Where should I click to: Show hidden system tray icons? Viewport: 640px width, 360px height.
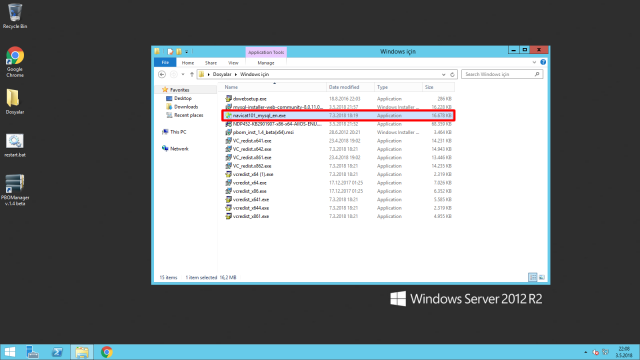(x=585, y=352)
